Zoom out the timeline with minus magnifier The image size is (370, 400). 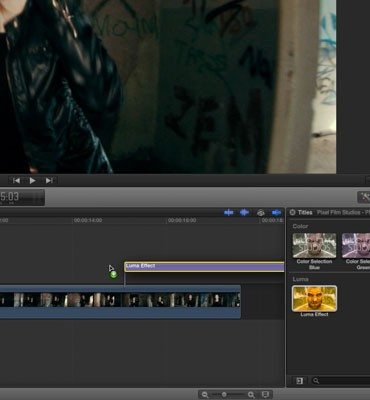point(205,395)
